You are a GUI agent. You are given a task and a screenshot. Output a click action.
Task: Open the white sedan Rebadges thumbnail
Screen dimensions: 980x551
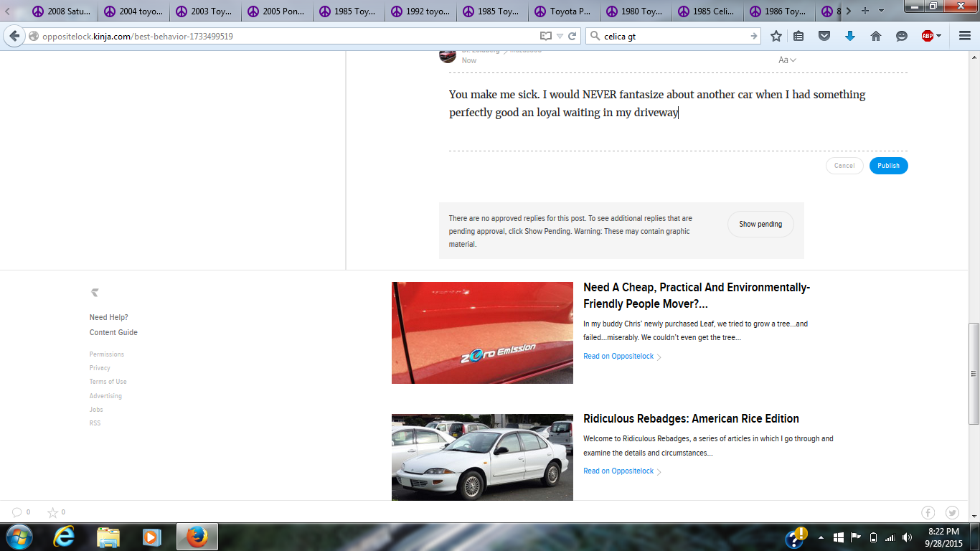pyautogui.click(x=482, y=457)
